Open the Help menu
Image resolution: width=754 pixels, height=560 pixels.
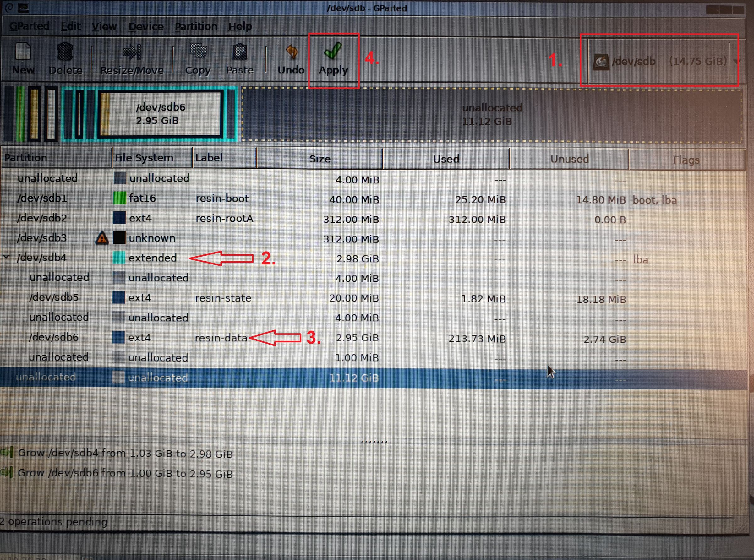pyautogui.click(x=240, y=26)
